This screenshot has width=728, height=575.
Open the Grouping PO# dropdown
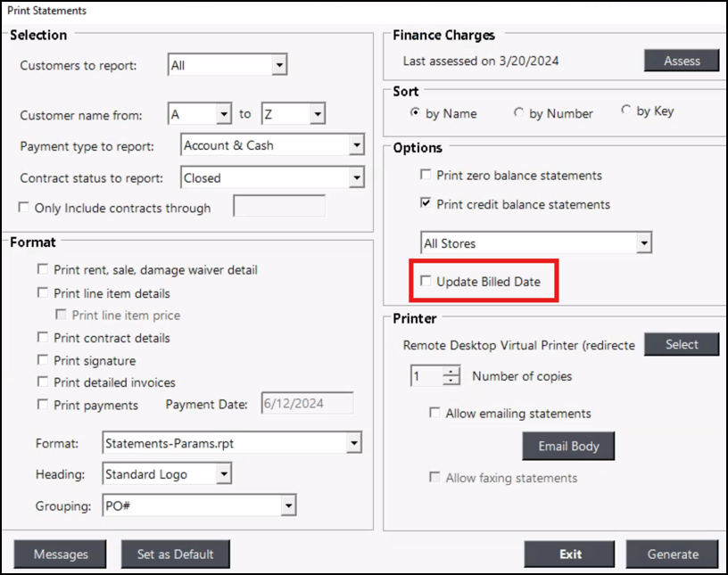[x=287, y=506]
